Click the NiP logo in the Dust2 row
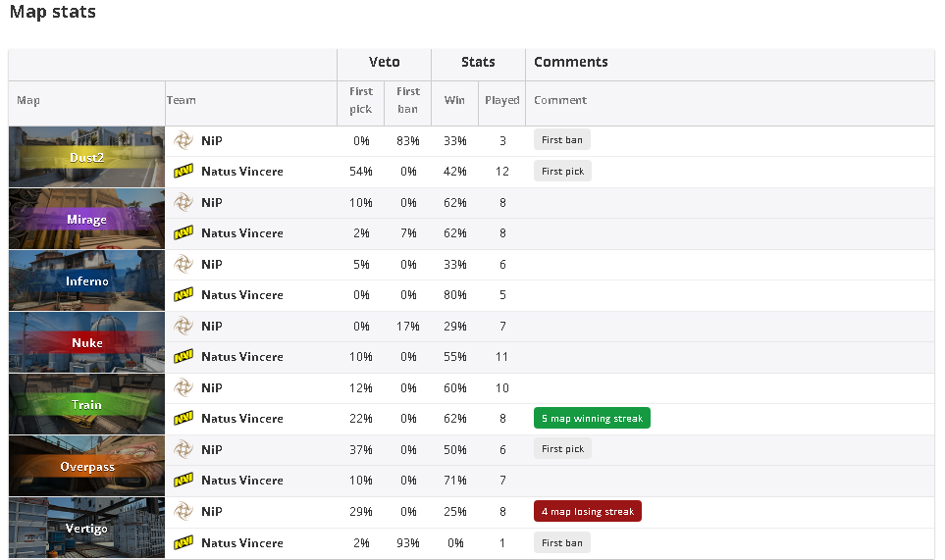This screenshot has height=560, width=945. tap(184, 141)
